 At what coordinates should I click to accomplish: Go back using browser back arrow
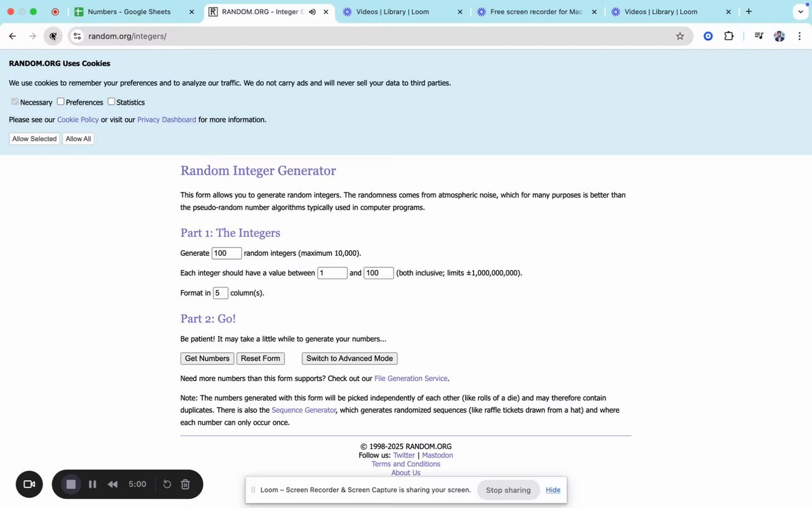click(x=13, y=36)
